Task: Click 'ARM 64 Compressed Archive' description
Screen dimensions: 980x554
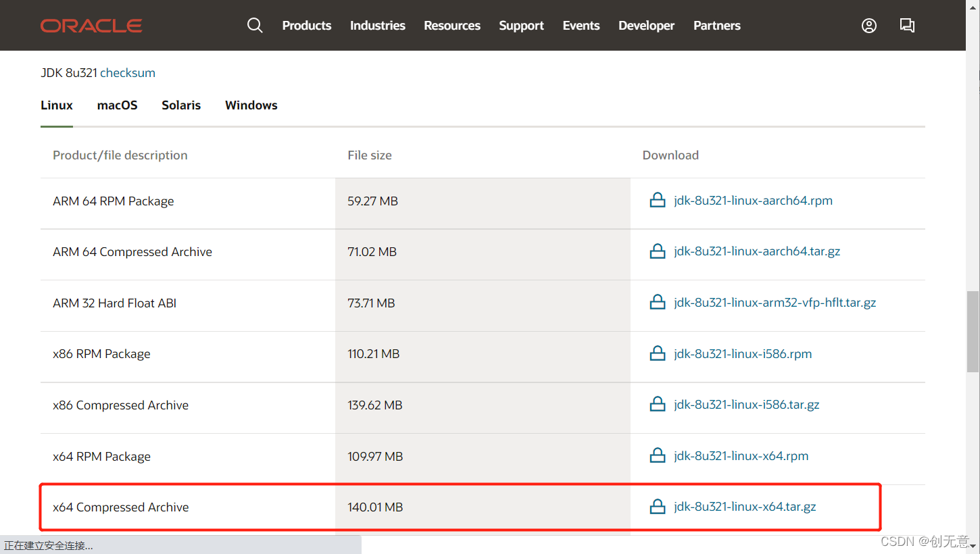Action: [x=132, y=252]
